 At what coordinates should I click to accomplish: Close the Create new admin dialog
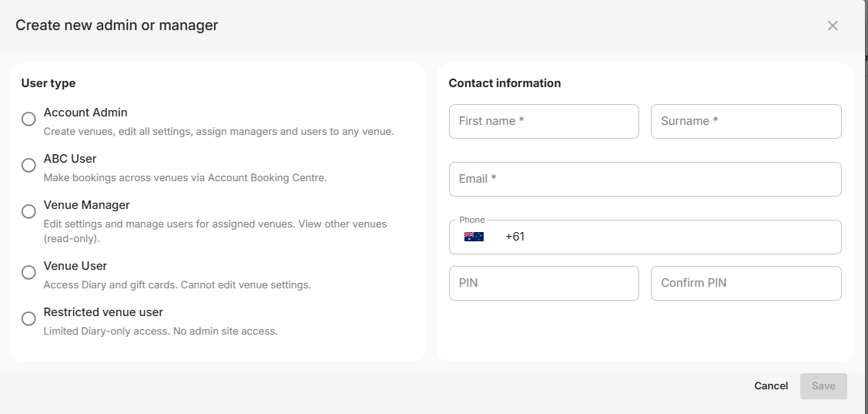coord(832,25)
